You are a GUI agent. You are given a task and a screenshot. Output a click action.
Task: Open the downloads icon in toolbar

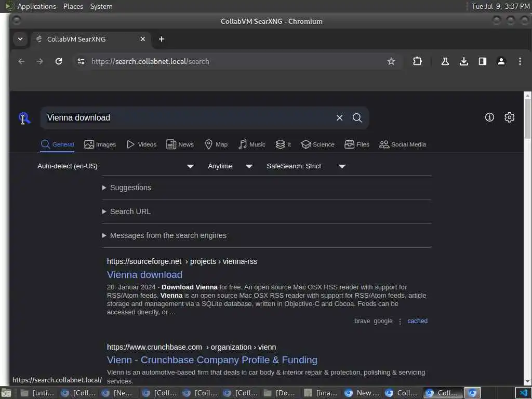coord(463,61)
